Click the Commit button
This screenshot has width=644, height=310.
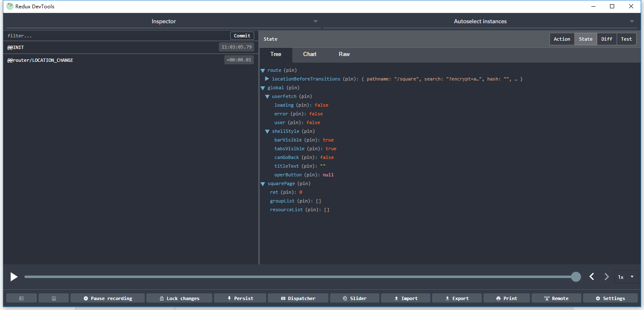pos(242,36)
